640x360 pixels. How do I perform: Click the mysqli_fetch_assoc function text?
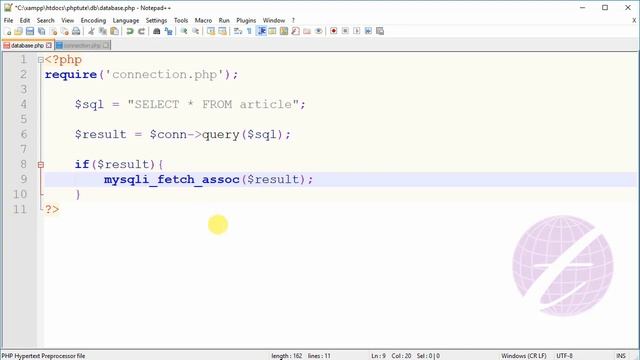pos(171,180)
